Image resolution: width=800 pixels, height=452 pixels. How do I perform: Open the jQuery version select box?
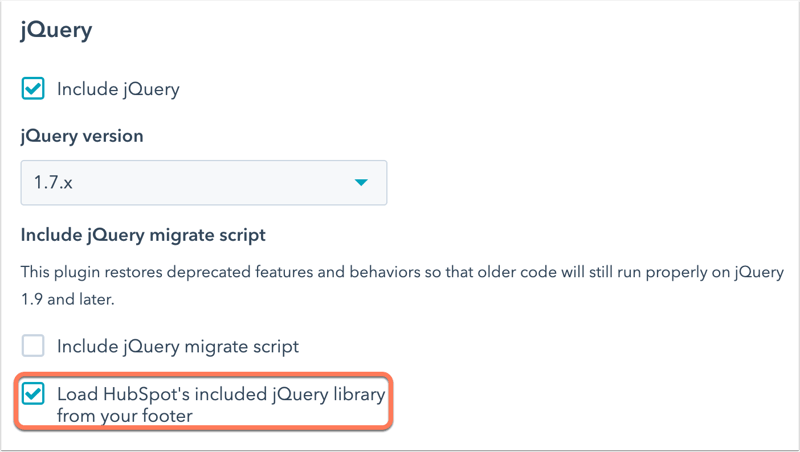click(204, 183)
